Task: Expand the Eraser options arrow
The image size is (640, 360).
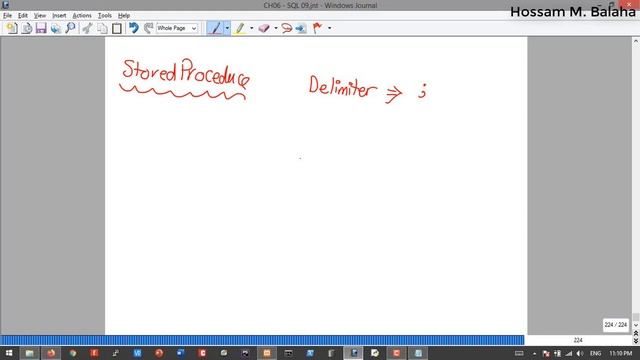Action: point(276,28)
